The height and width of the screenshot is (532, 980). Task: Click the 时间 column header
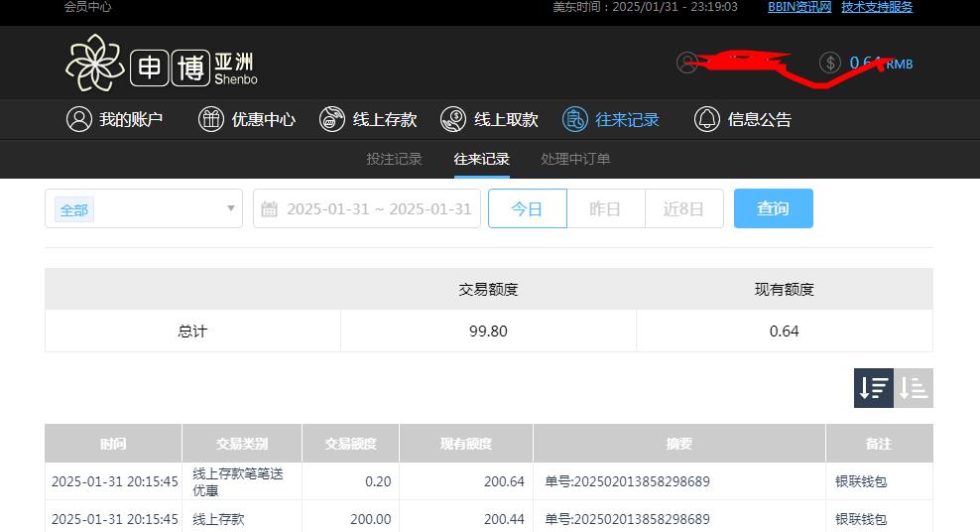click(113, 444)
